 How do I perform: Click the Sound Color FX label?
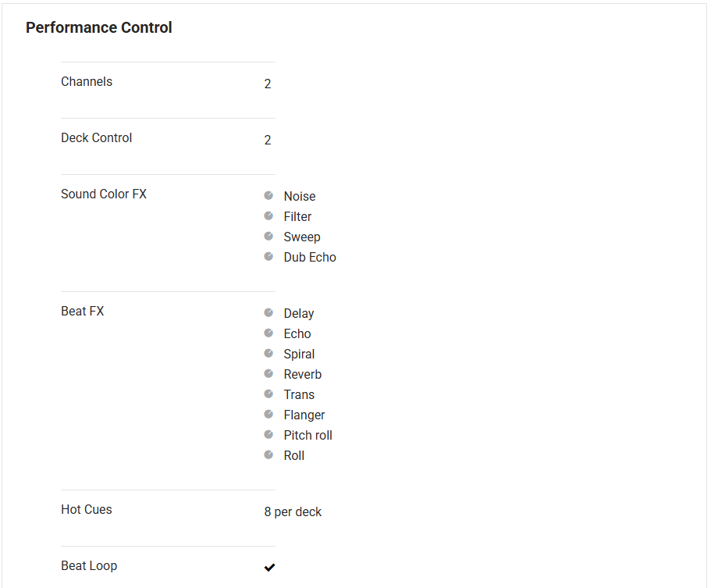[x=104, y=194]
